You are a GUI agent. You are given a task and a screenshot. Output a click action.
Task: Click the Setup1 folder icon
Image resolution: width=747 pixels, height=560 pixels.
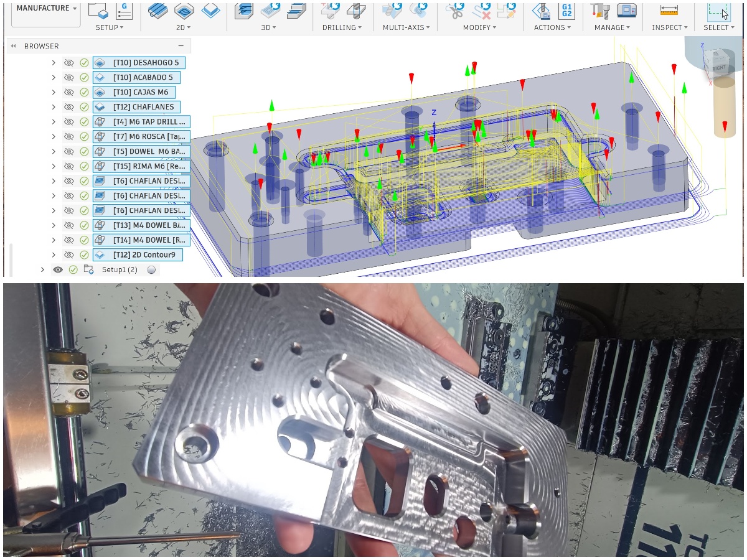pyautogui.click(x=88, y=269)
